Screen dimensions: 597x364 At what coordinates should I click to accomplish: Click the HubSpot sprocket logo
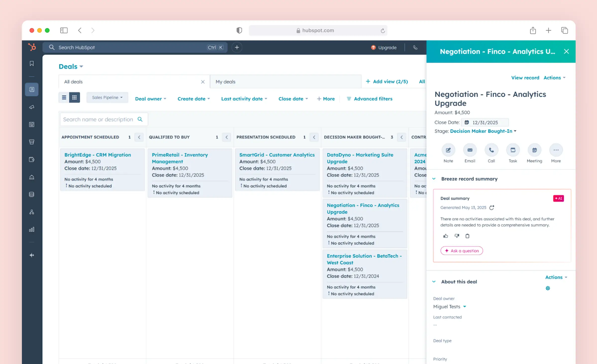click(32, 47)
